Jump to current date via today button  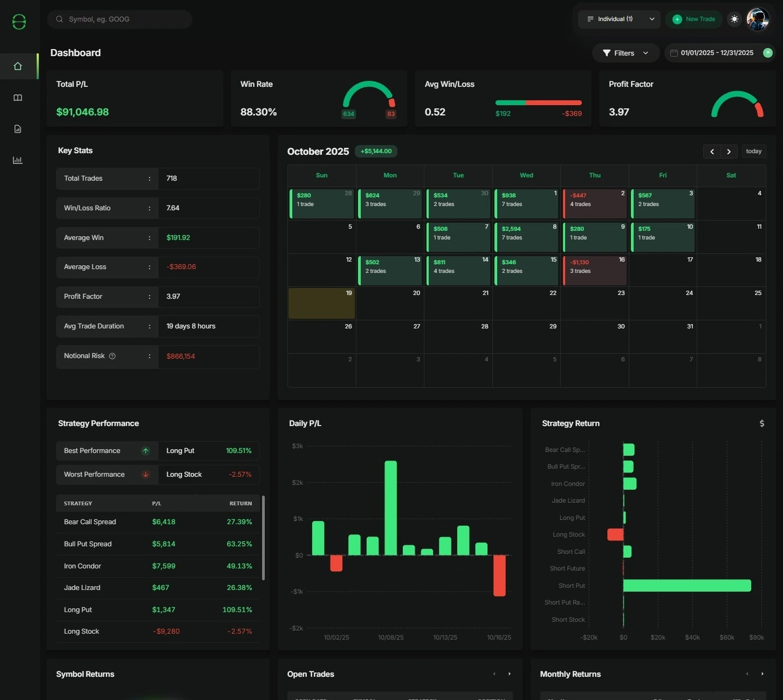pos(753,152)
